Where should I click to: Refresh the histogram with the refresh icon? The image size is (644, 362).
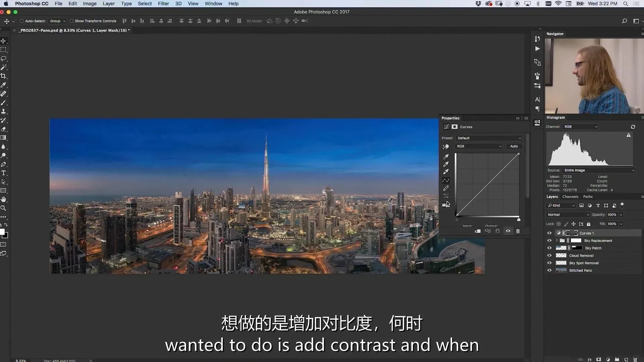pyautogui.click(x=633, y=127)
